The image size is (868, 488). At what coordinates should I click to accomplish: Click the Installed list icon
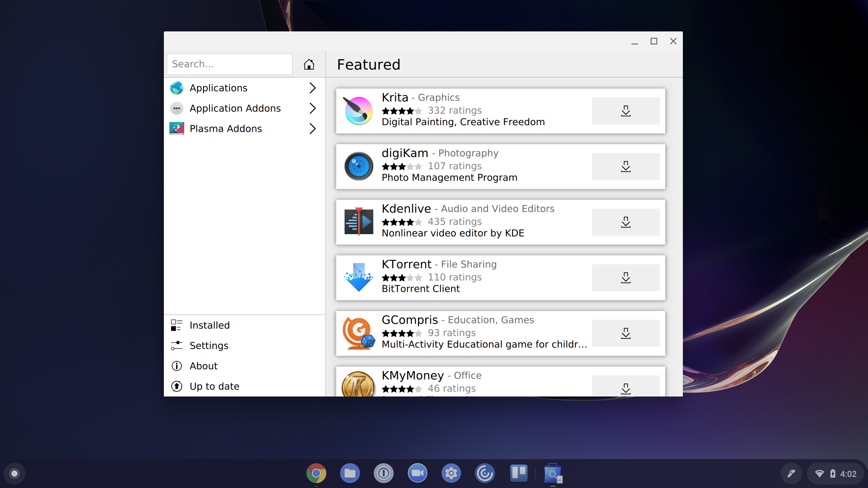pyautogui.click(x=177, y=325)
